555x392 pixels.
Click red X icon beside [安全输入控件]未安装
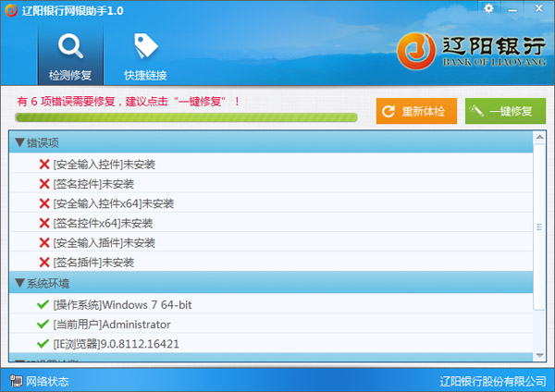coord(44,165)
